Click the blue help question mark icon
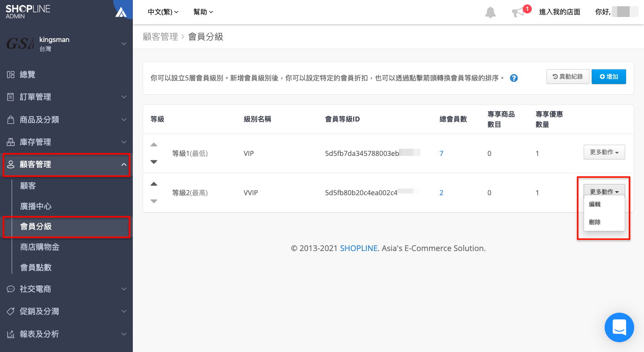 (x=514, y=78)
